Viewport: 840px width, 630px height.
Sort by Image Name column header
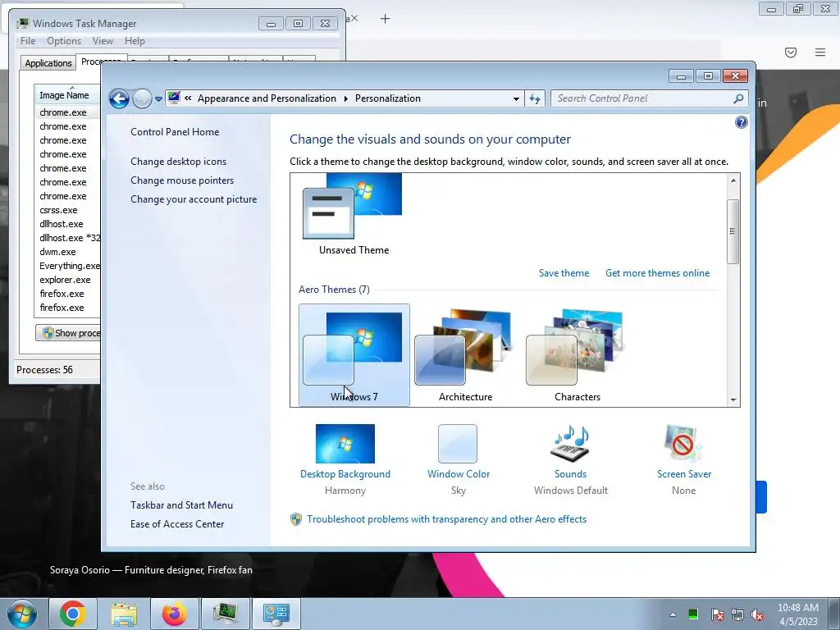(x=67, y=95)
